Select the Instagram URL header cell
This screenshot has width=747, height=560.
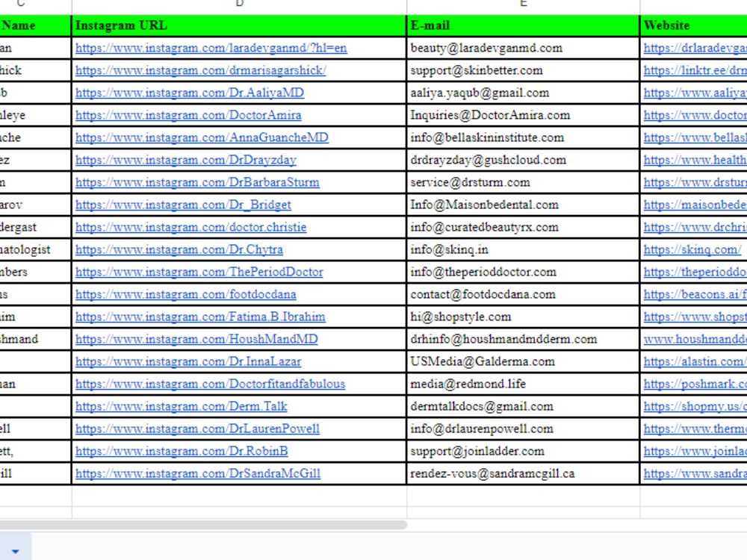tap(239, 25)
